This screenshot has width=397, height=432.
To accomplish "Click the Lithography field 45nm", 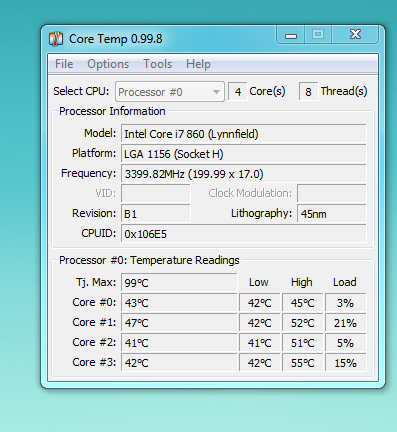I will 332,214.
